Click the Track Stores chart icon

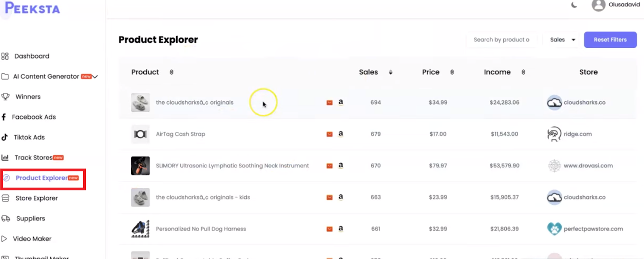pos(5,158)
